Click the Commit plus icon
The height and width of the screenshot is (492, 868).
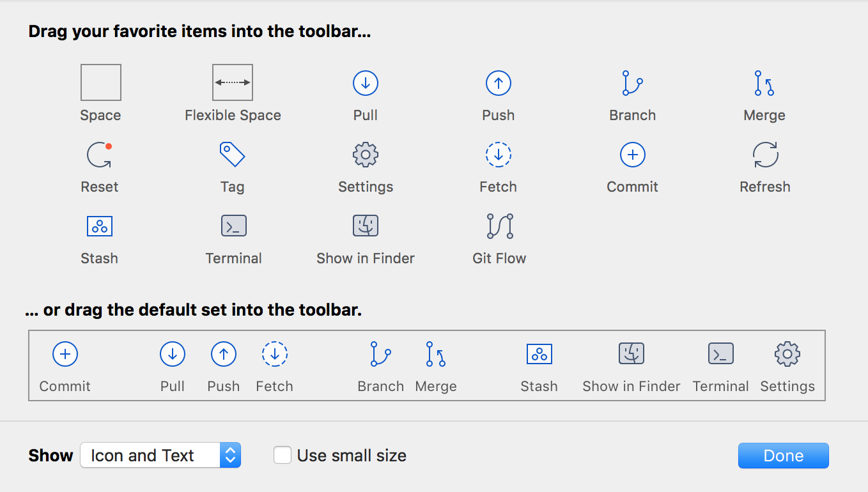(x=632, y=154)
